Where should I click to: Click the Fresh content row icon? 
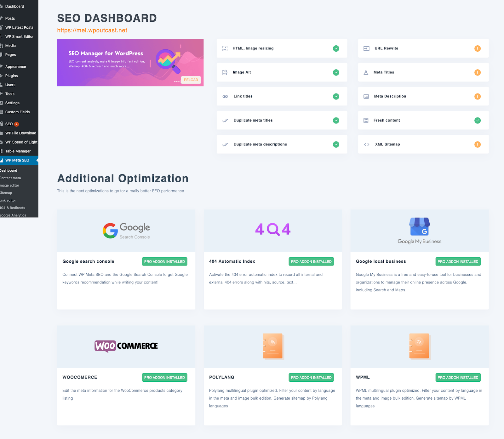[x=366, y=120]
